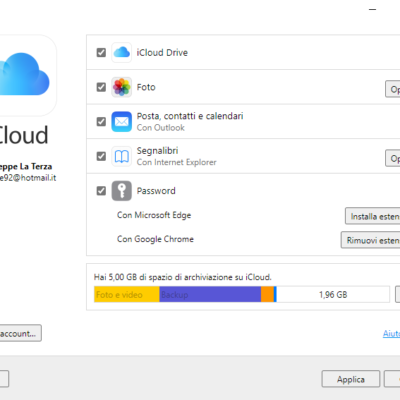Viewport: 400px width, 400px height.
Task: Click the Applica button
Action: tap(351, 379)
